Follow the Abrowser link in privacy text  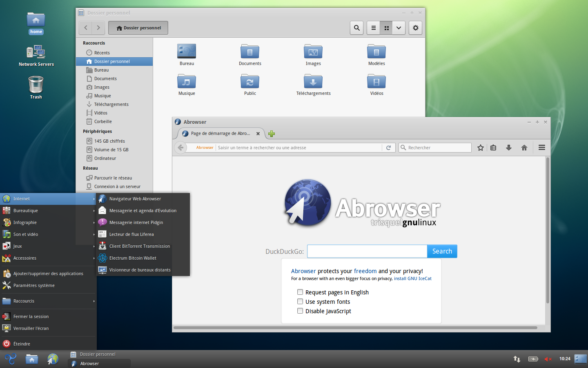pyautogui.click(x=303, y=271)
